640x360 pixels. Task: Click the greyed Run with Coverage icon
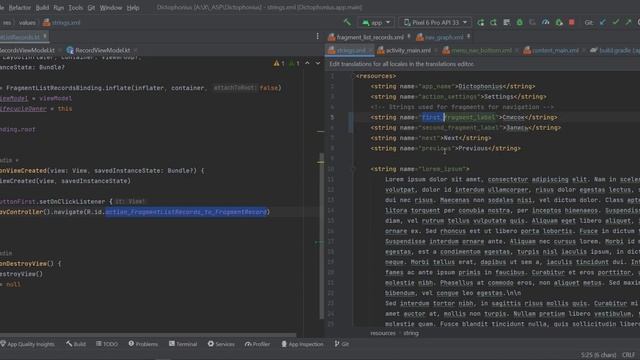(x=533, y=22)
